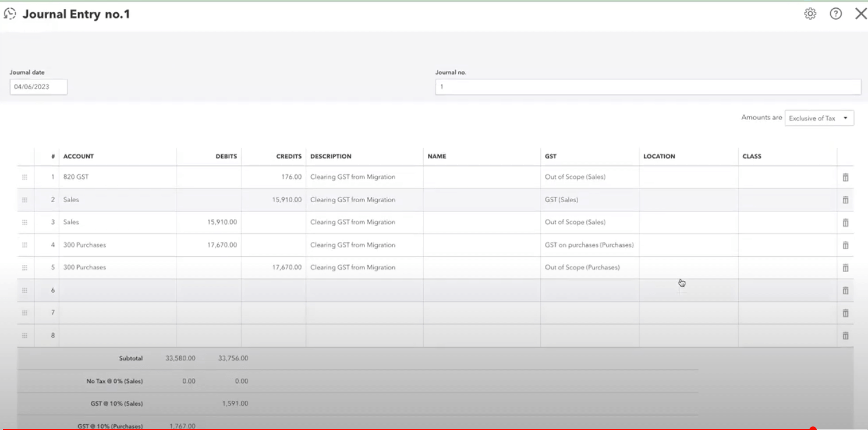Select 300 Purchases account in line 5
The width and height of the screenshot is (868, 430).
coord(118,267)
